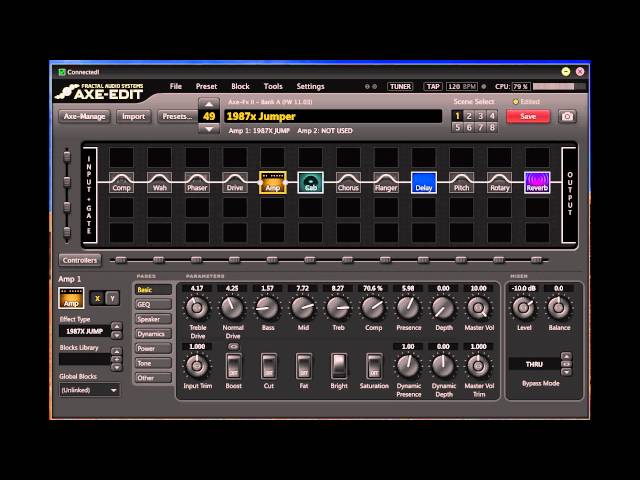Screen dimensions: 640x480
Task: Click the Bass knob
Action: click(x=267, y=308)
